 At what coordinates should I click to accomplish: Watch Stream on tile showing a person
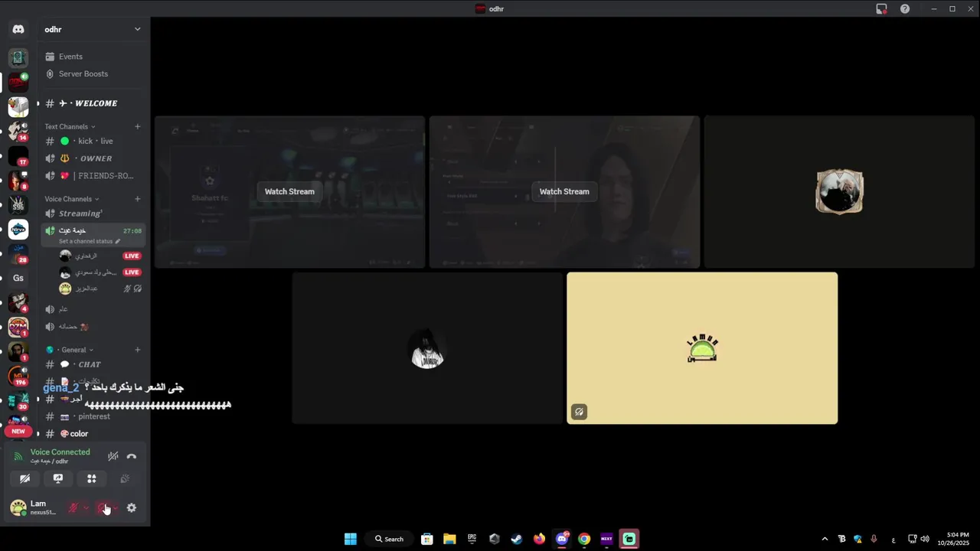tap(564, 191)
